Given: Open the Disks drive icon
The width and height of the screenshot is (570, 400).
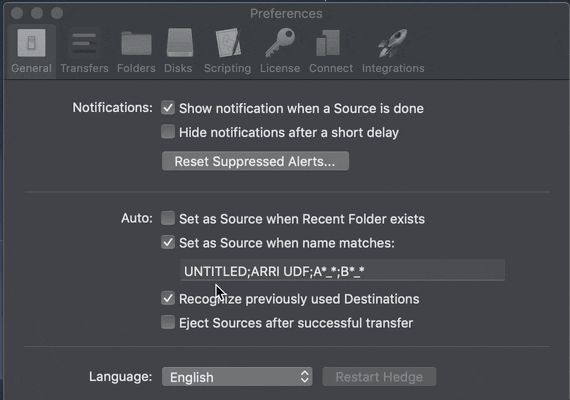Looking at the screenshot, I should [x=180, y=44].
